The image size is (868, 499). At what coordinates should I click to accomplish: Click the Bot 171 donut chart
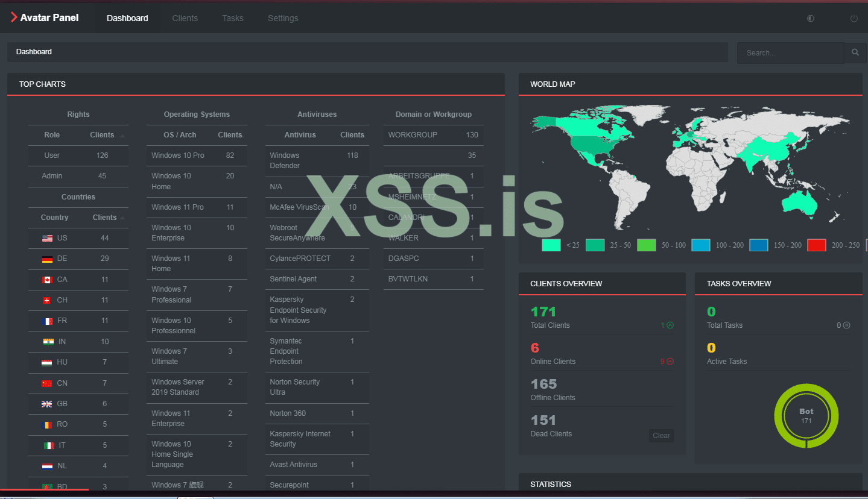click(806, 416)
